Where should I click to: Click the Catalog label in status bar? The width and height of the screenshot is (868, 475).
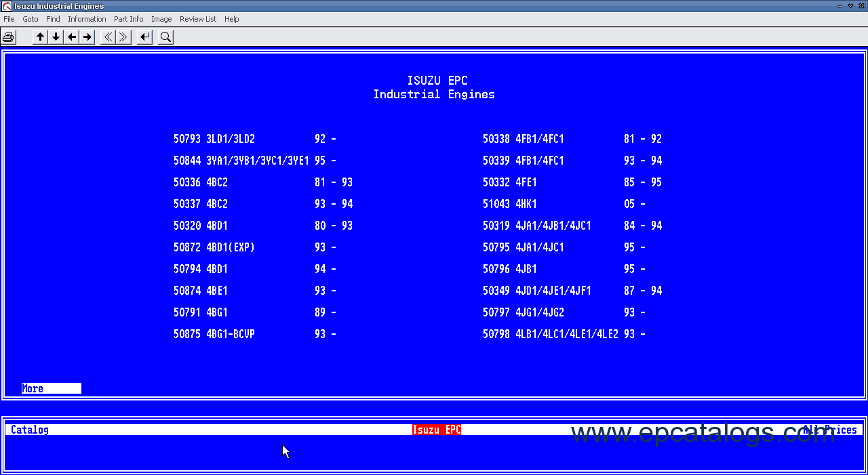(x=30, y=430)
